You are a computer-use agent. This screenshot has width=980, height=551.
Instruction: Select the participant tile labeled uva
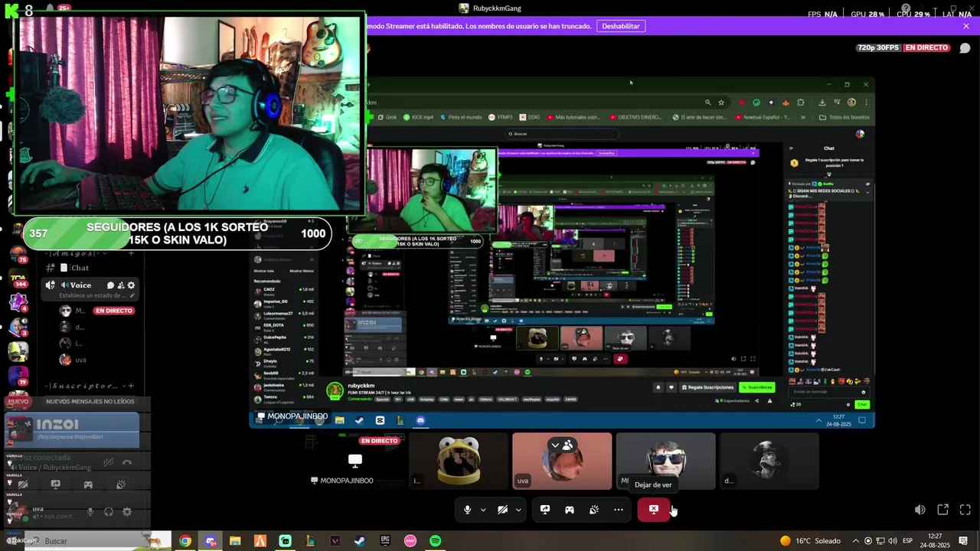click(562, 461)
